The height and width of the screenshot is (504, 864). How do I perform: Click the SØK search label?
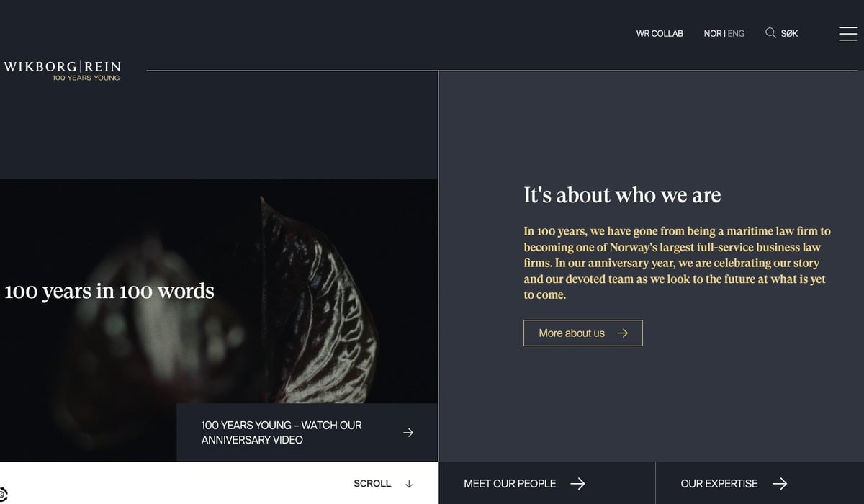[x=789, y=33]
